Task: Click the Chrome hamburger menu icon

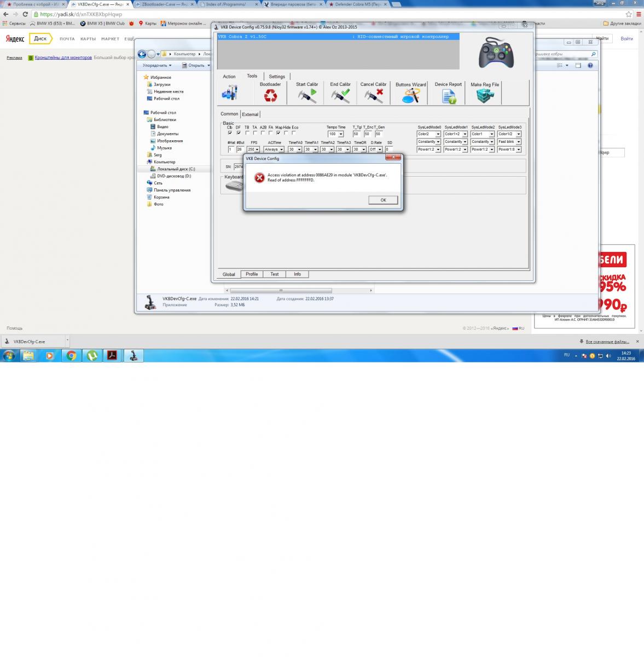Action: tap(637, 14)
